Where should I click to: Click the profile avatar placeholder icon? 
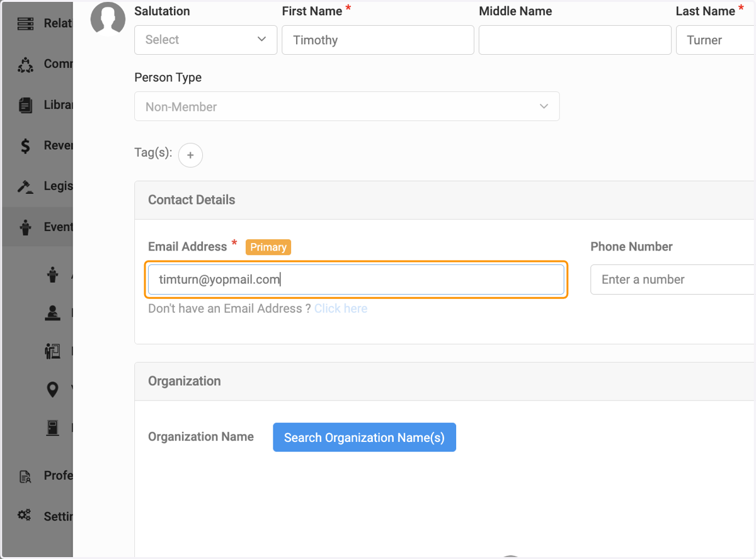pos(108,18)
